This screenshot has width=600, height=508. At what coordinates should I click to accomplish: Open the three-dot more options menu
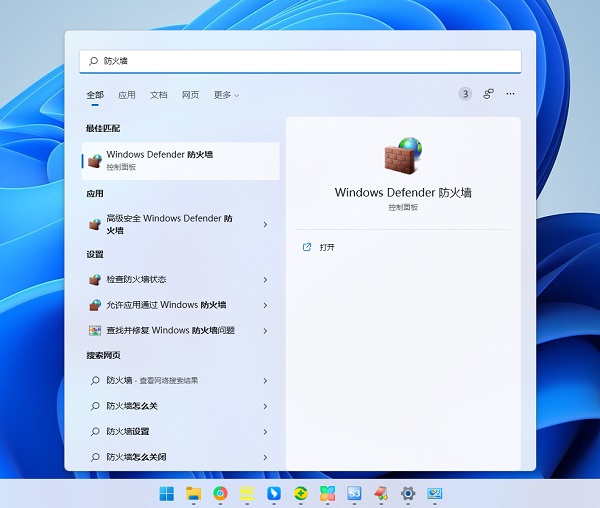pyautogui.click(x=510, y=94)
